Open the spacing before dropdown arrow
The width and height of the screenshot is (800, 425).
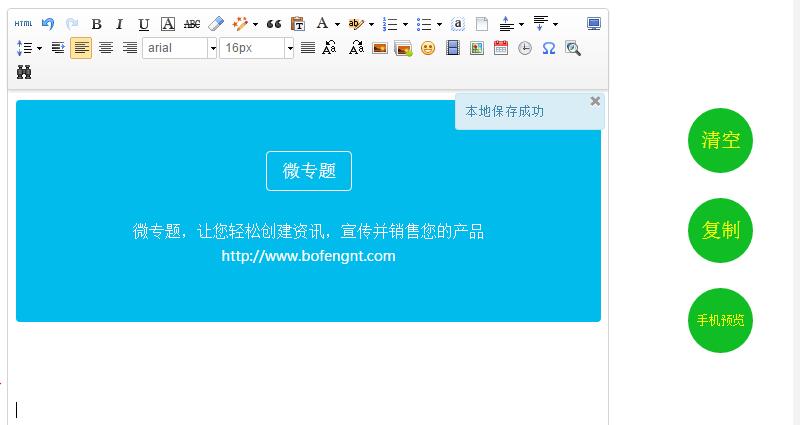tap(521, 24)
